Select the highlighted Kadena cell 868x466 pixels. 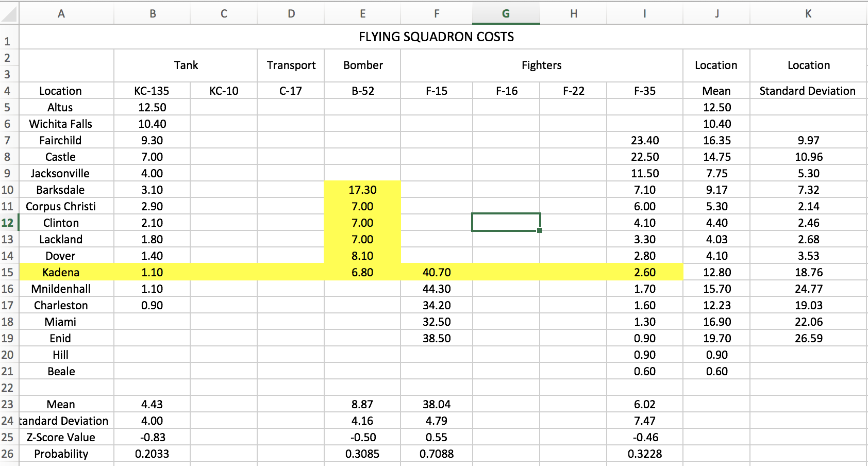click(x=66, y=272)
